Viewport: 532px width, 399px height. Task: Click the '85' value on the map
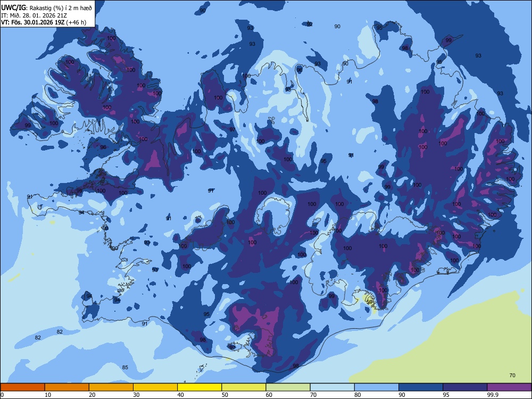click(x=125, y=368)
